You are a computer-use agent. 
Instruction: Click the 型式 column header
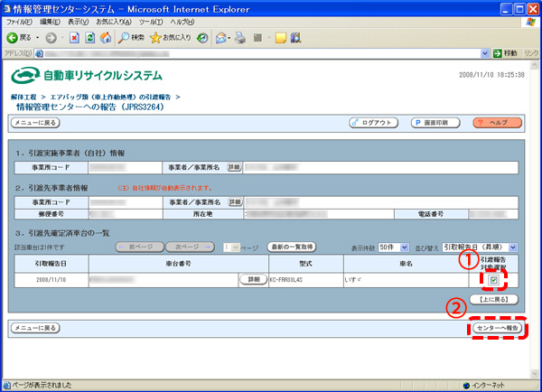(x=306, y=264)
